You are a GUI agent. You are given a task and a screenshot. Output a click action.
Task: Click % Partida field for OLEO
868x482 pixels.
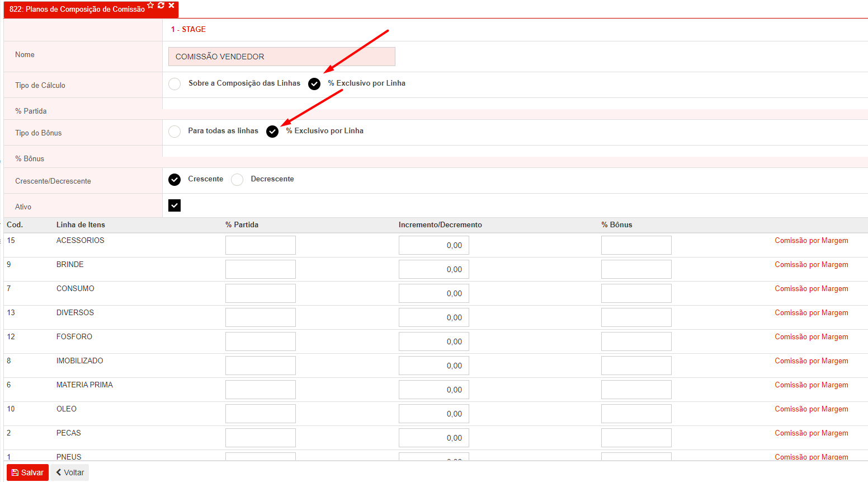tap(261, 414)
